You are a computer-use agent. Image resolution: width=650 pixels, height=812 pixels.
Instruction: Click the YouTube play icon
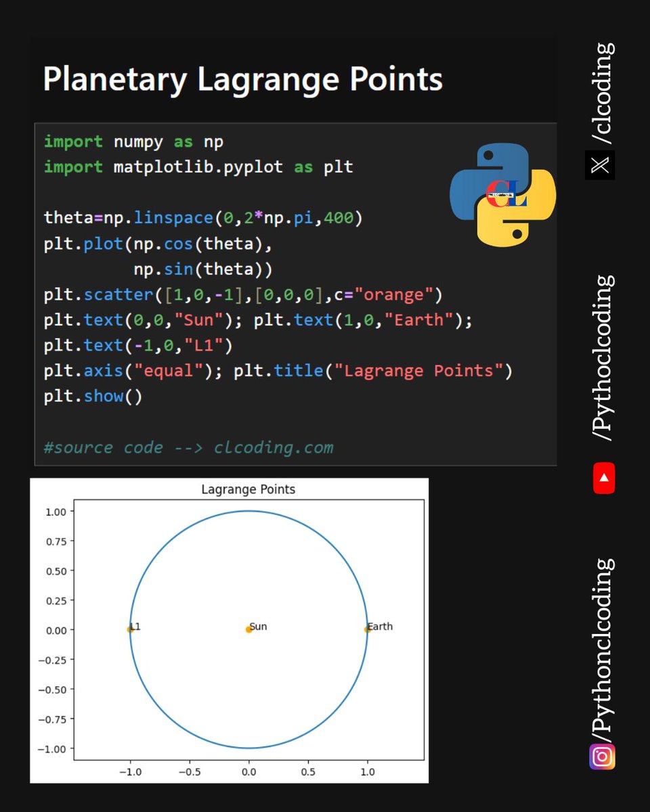click(603, 478)
